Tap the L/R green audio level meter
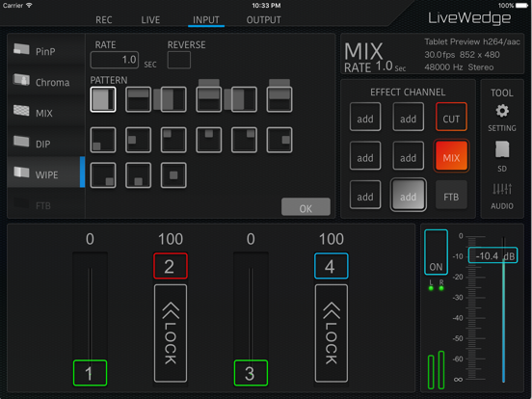532x399 pixels. pos(436,369)
